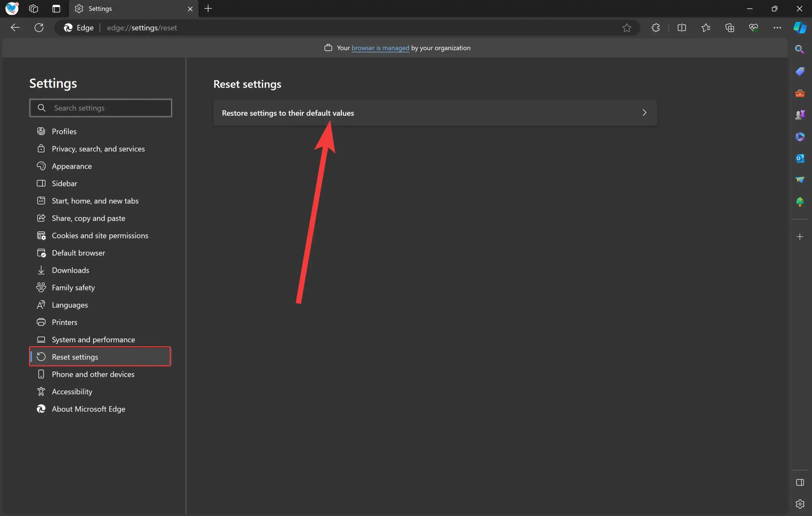812x516 pixels.
Task: Open split screen view
Action: (682, 28)
